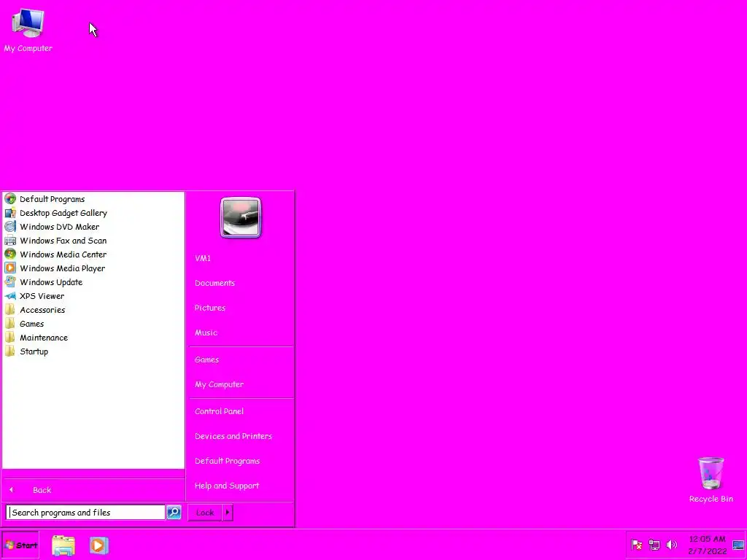Select My Computer desktop icon

click(x=28, y=31)
